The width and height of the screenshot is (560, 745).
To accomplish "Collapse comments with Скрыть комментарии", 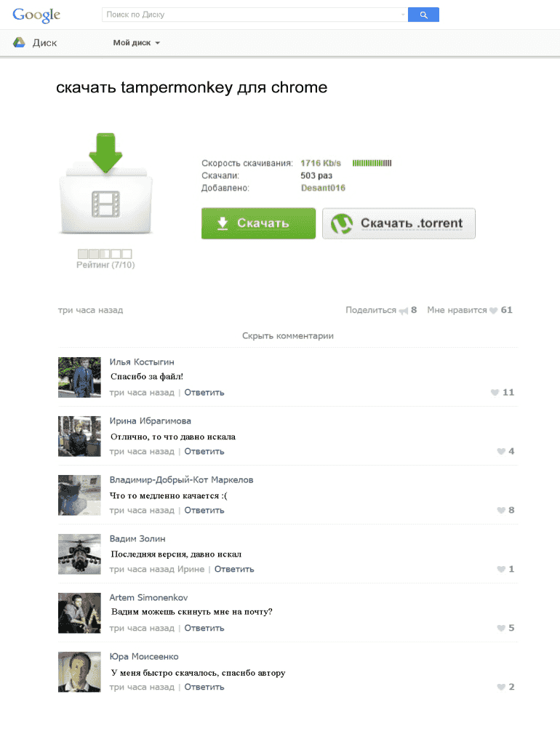I will 288,336.
